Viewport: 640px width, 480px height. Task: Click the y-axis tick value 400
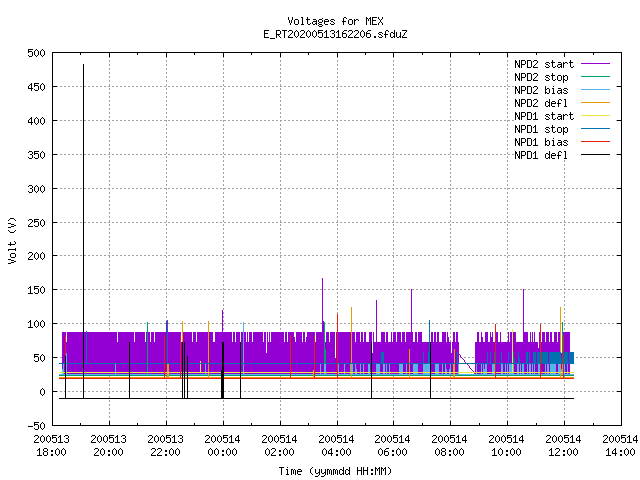click(x=36, y=121)
